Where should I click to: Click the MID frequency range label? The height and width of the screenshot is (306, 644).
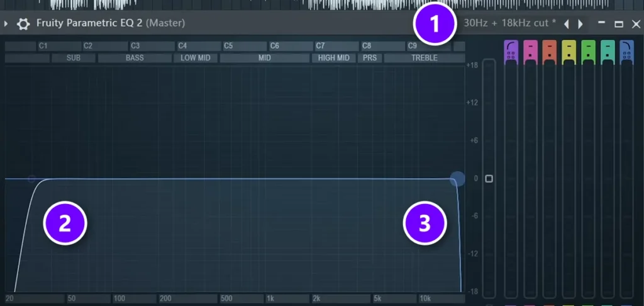(x=265, y=58)
